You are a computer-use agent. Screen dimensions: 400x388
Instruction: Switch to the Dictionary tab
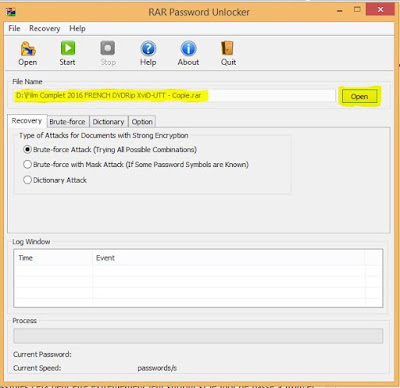pos(108,122)
